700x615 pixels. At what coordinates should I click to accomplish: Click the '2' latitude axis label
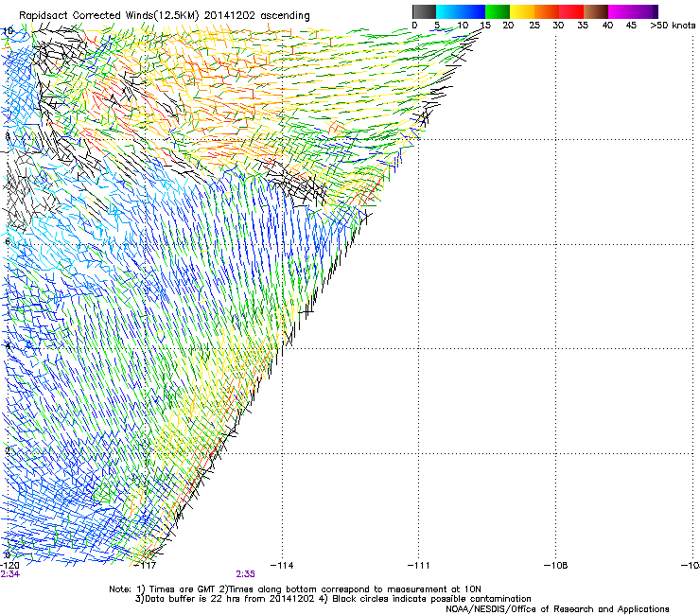tap(8, 451)
